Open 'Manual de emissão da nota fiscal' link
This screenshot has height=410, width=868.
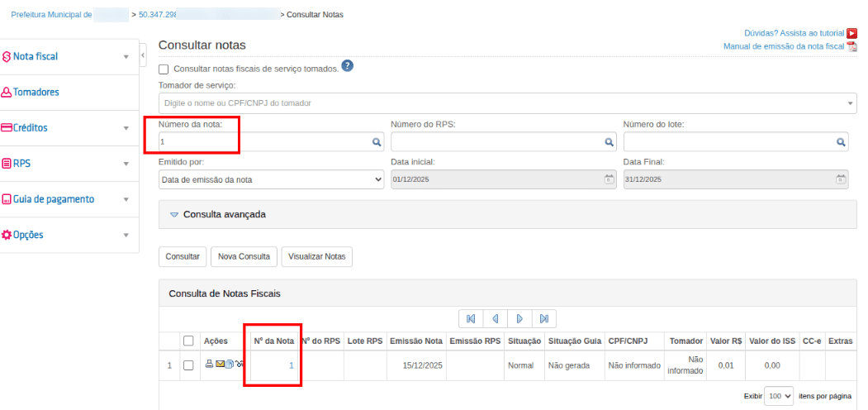point(784,46)
